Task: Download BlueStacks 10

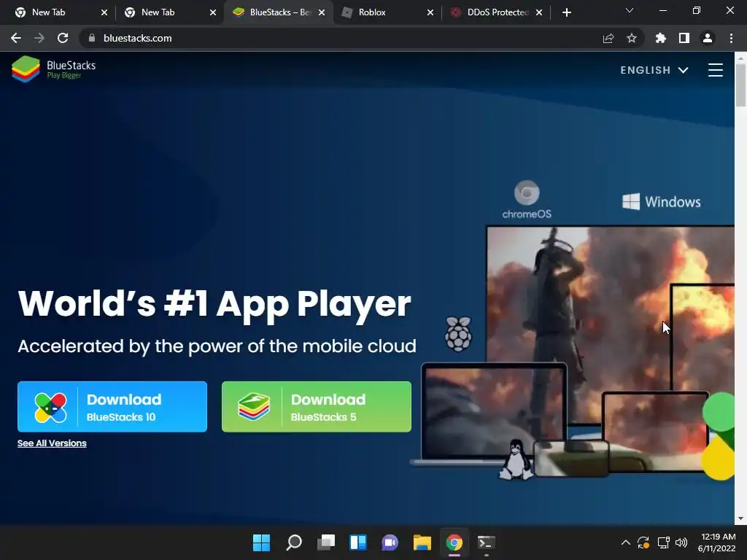Action: click(112, 407)
